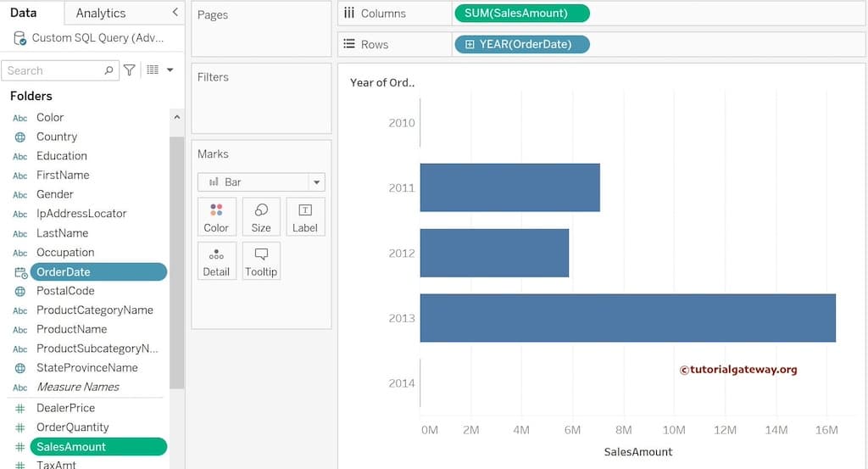Collapse the Data pane with the arrow
Screen dimensions: 868x469
175,13
